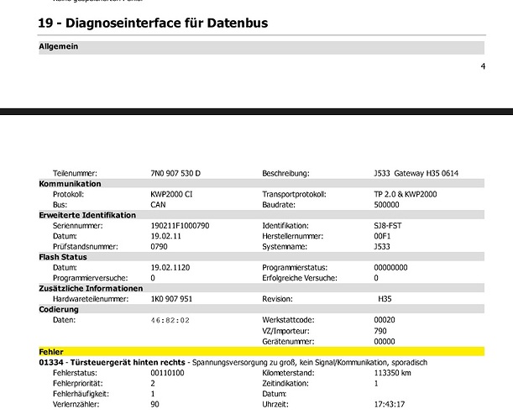
Task: Select Kilometerstand value "113350 km"
Action: click(392, 373)
